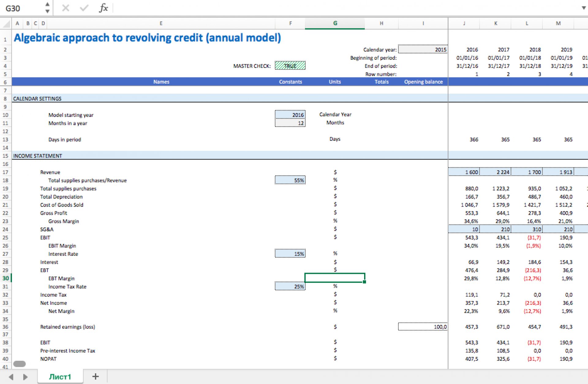Image resolution: width=588 pixels, height=384 pixels.
Task: Go to the next sheet arrow
Action: click(x=25, y=377)
